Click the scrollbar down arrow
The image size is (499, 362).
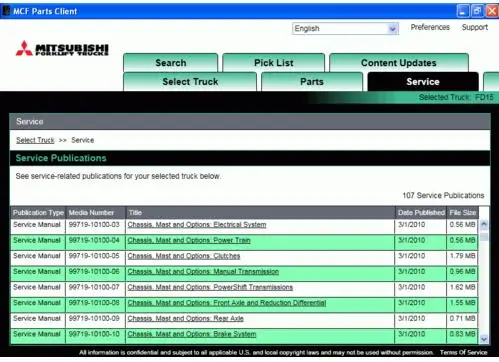point(484,339)
